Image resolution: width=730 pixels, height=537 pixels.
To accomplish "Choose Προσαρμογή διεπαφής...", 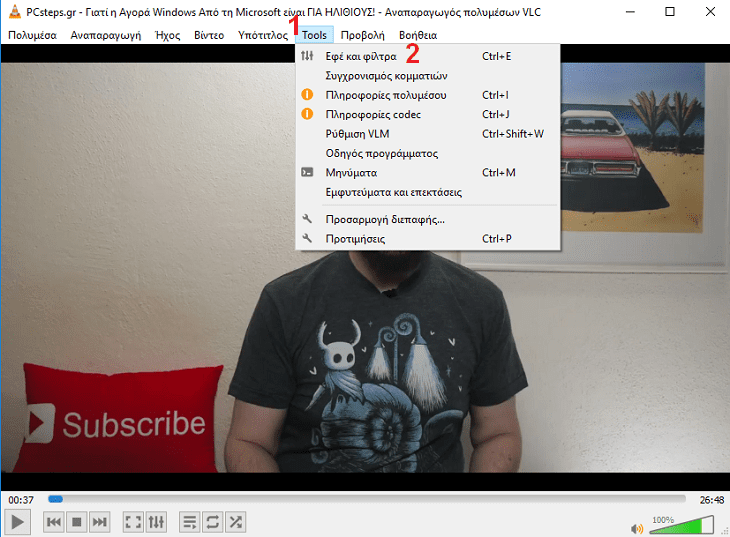I will pos(427,219).
